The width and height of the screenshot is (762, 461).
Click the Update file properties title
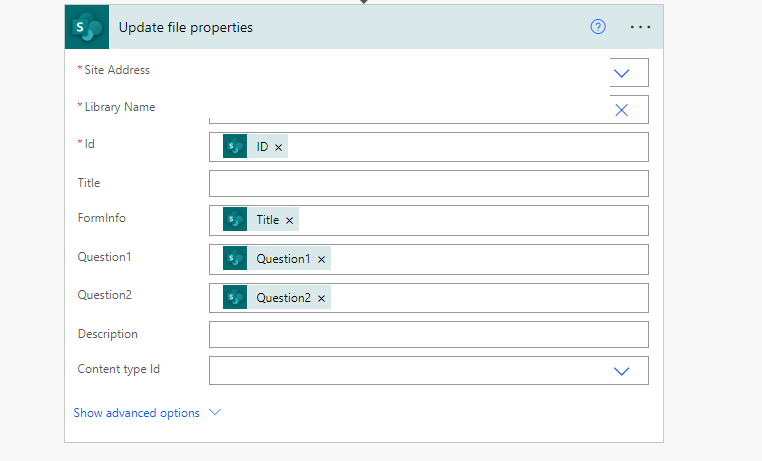(186, 27)
